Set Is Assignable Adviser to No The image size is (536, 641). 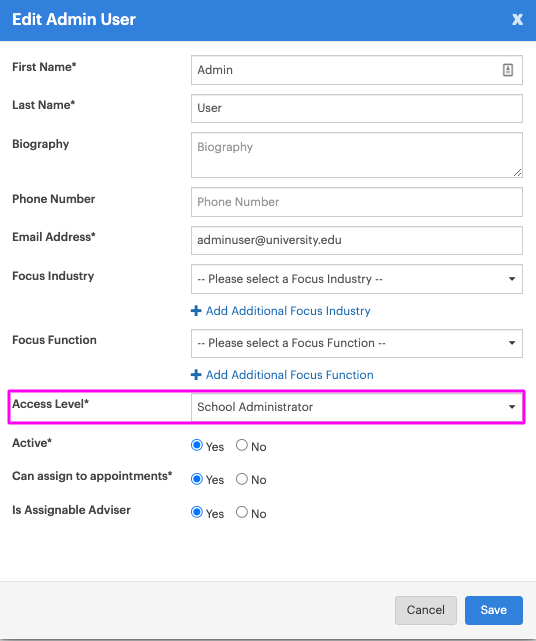tap(242, 512)
